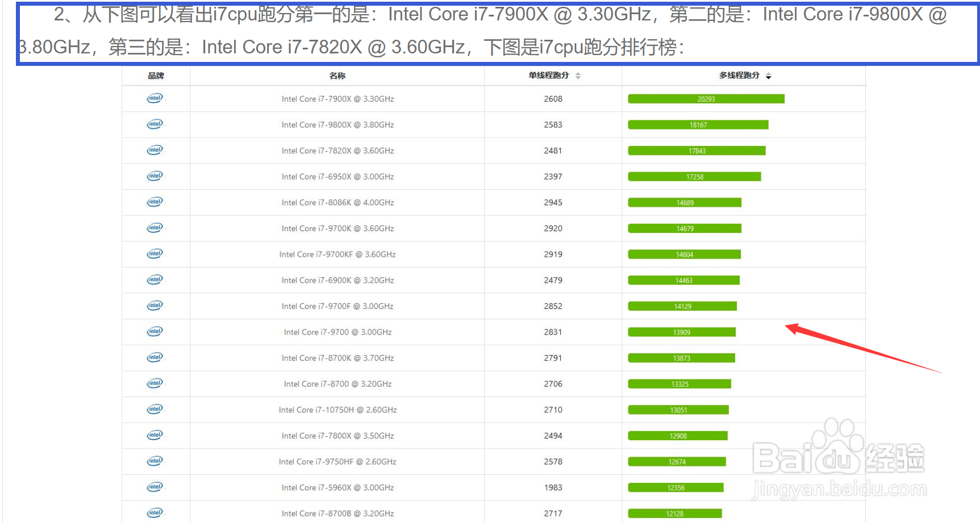
Task: Click Intel logo in i7-8086K row
Action: pyautogui.click(x=155, y=202)
